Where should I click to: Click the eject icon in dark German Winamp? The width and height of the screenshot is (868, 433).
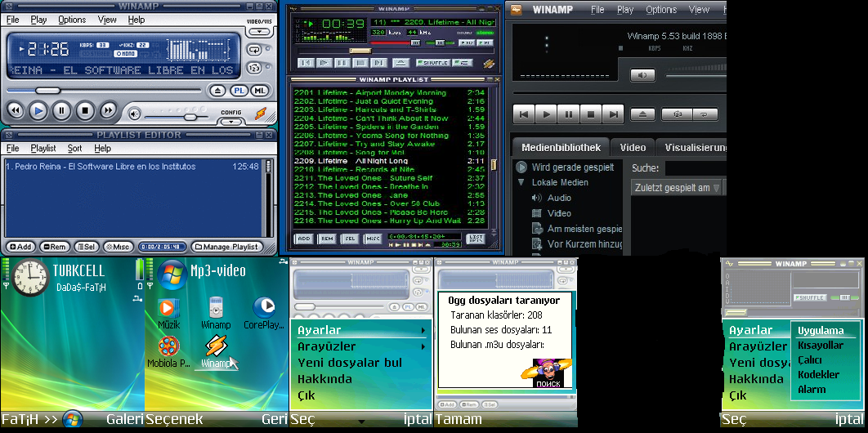[642, 115]
